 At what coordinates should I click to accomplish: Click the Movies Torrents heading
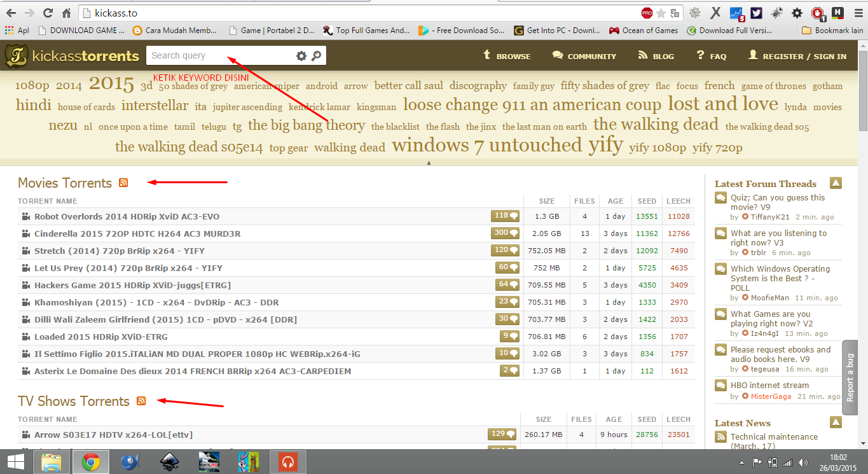click(65, 183)
